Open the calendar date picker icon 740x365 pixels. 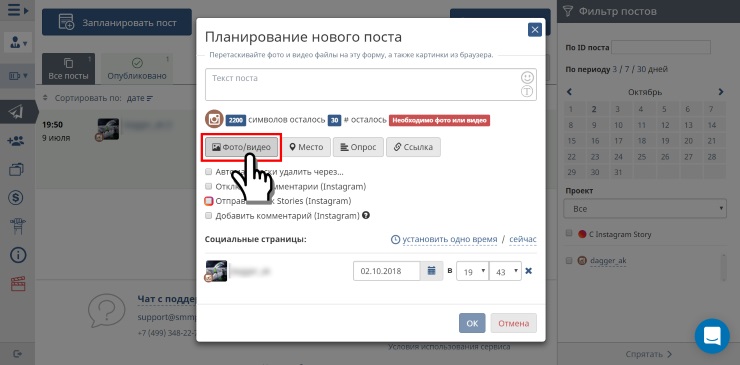coord(431,271)
